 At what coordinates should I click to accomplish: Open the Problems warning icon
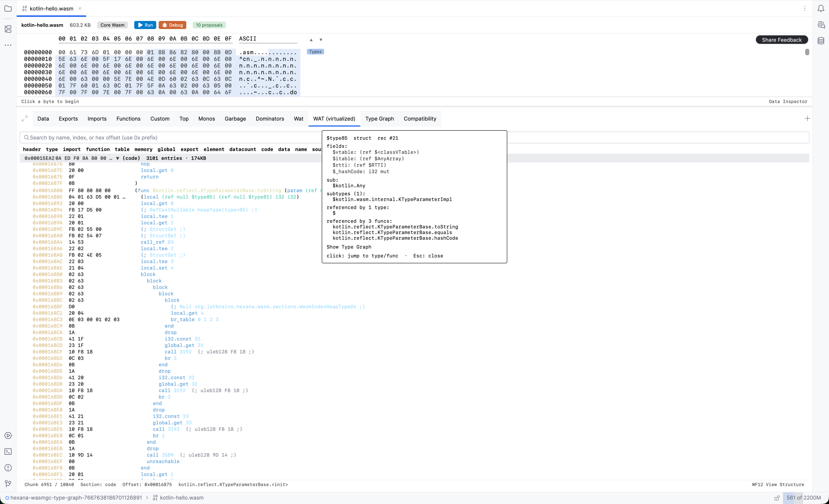pos(8,468)
